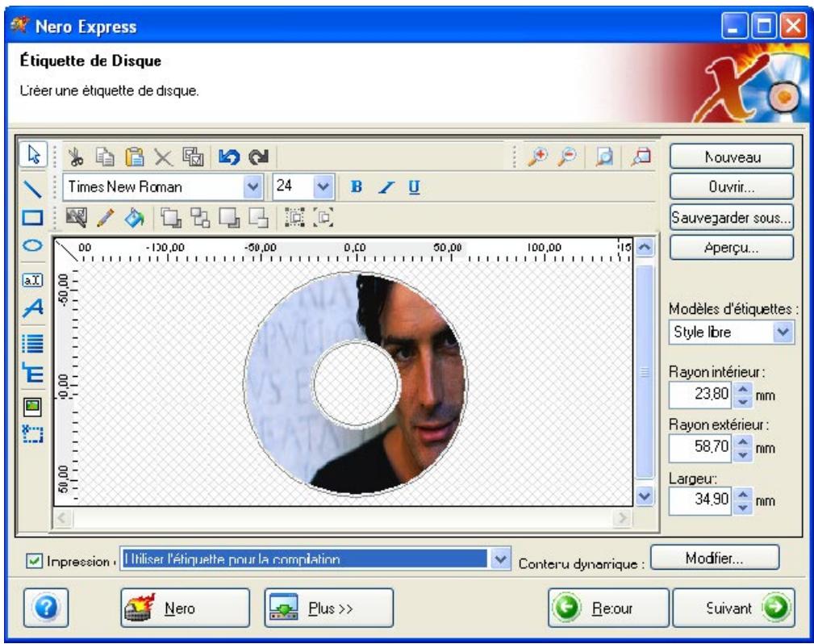Uncheck the Impression checkbox
The width and height of the screenshot is (814, 644).
(x=34, y=561)
